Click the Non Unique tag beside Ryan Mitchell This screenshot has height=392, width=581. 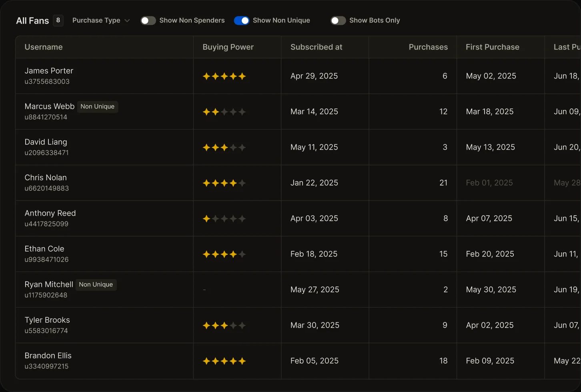(x=96, y=284)
